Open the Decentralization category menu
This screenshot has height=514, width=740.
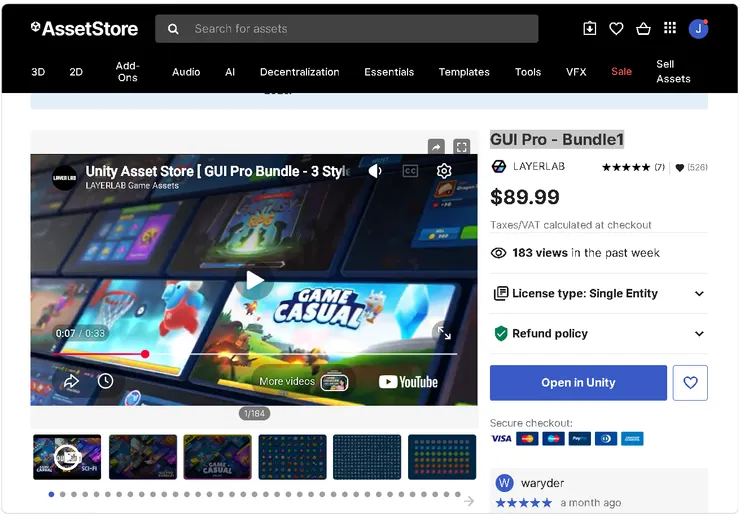(300, 72)
